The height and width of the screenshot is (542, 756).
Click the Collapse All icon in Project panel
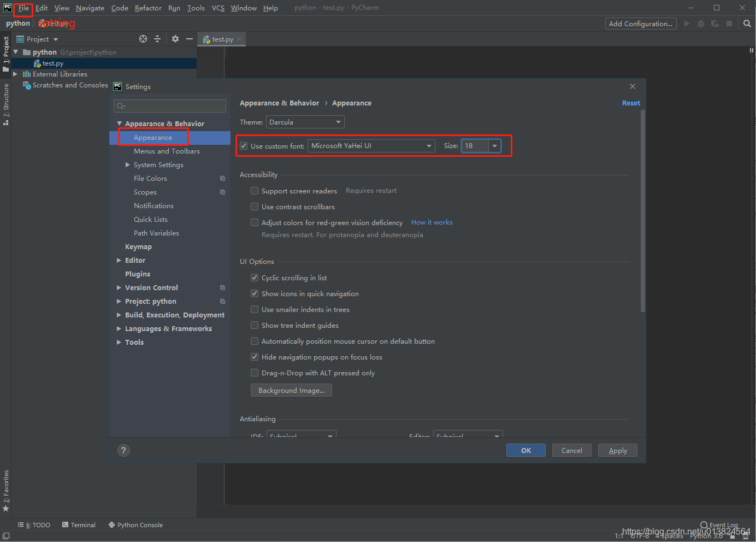tap(157, 39)
